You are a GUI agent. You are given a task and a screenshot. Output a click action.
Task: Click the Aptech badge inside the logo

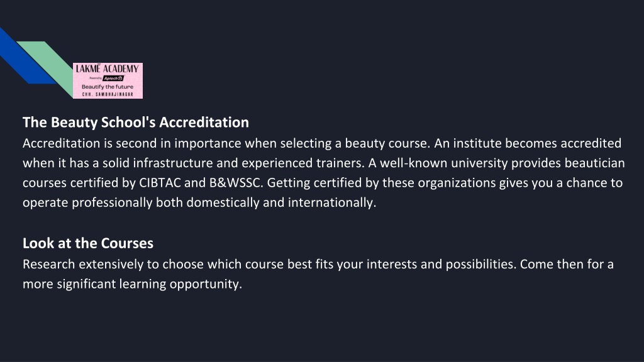pos(113,78)
